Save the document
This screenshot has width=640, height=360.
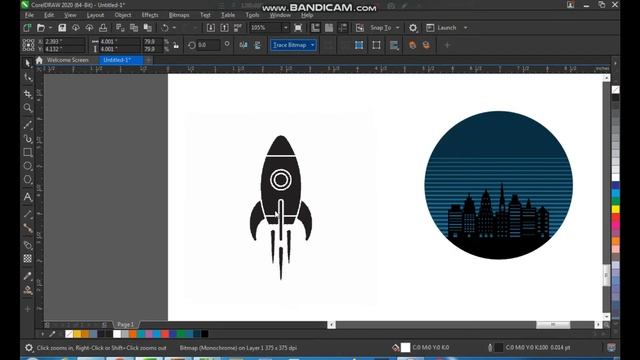click(x=62, y=28)
